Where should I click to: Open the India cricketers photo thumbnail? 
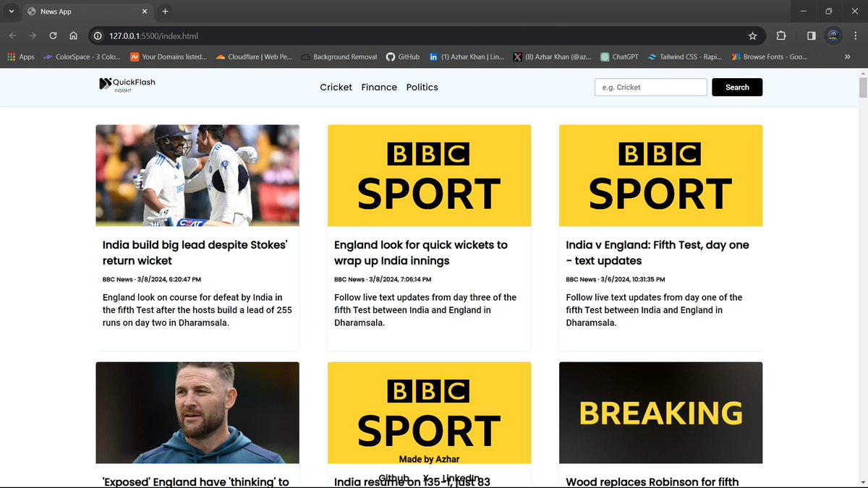[x=197, y=176]
